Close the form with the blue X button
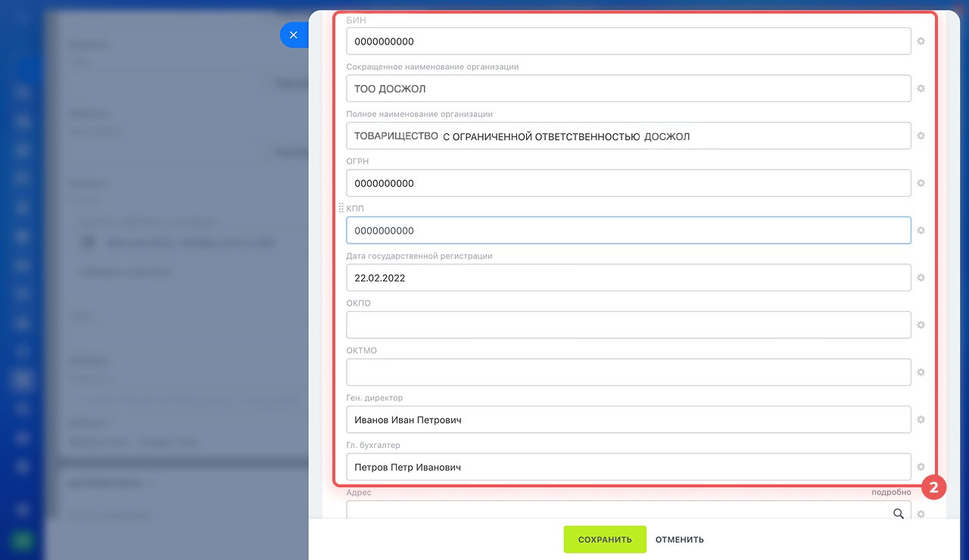 click(294, 35)
